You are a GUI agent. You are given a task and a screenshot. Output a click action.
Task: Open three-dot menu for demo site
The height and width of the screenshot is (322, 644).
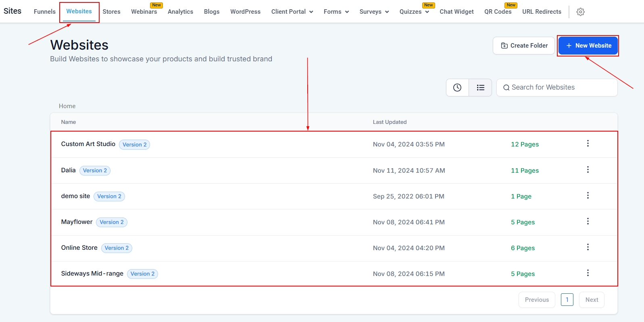588,196
